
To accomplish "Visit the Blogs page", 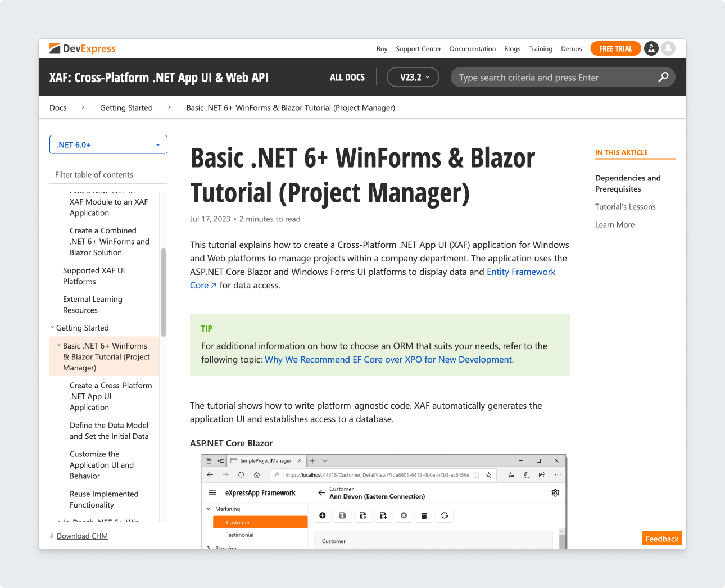I will [x=513, y=49].
